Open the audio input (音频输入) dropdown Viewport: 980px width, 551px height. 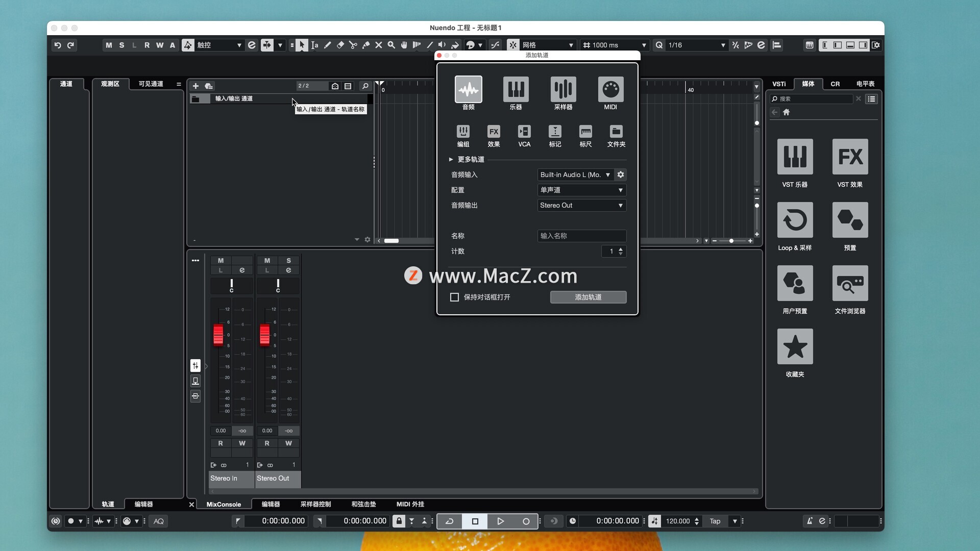pos(575,174)
